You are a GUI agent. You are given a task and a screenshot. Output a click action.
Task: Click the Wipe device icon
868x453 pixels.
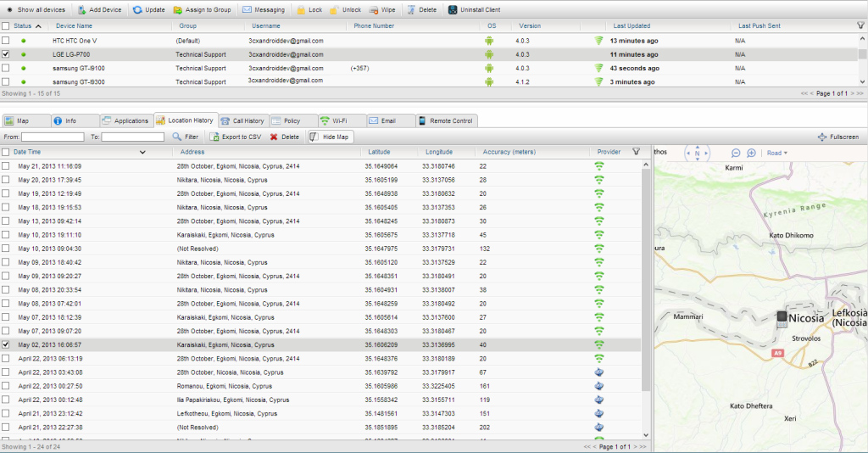[374, 10]
